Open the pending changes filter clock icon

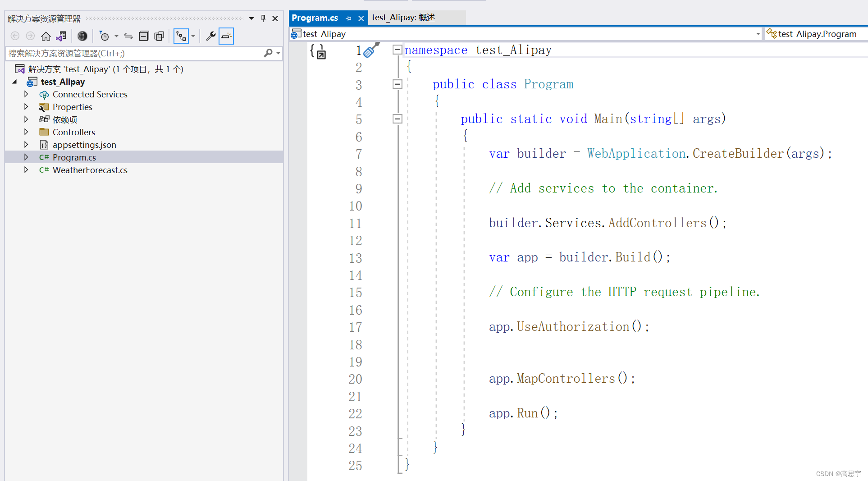pyautogui.click(x=104, y=36)
